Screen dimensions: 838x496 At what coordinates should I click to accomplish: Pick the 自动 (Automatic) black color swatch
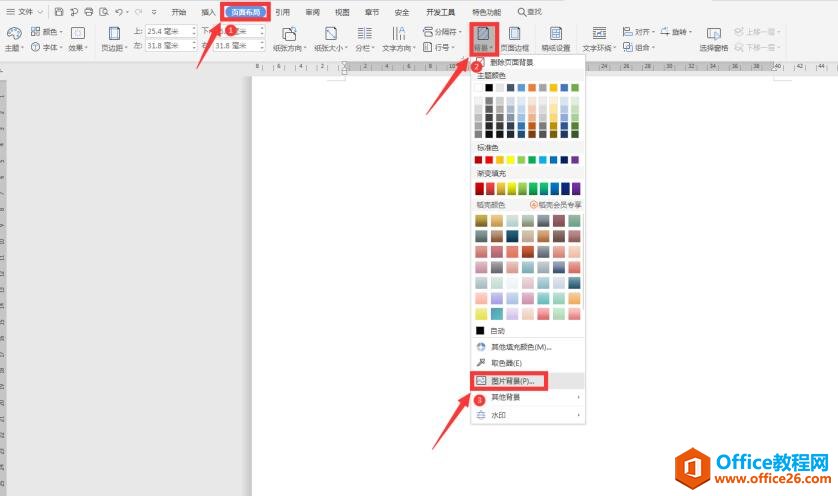click(x=481, y=330)
